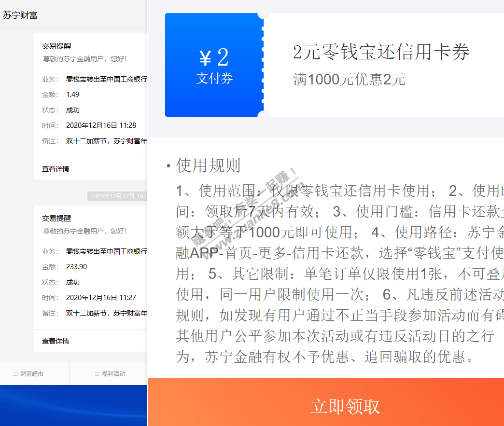Viewport: 504px width, 426px height.
Task: Click the amount value 1.49
Action: [72, 95]
